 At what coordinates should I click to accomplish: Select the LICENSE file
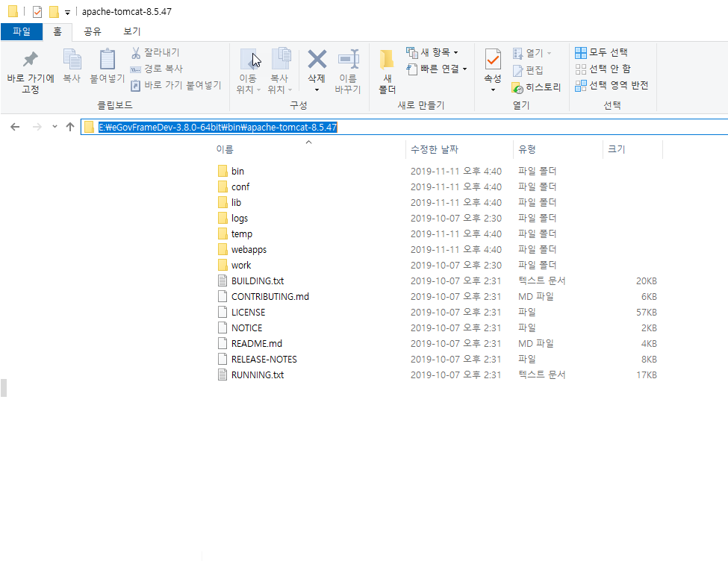249,313
